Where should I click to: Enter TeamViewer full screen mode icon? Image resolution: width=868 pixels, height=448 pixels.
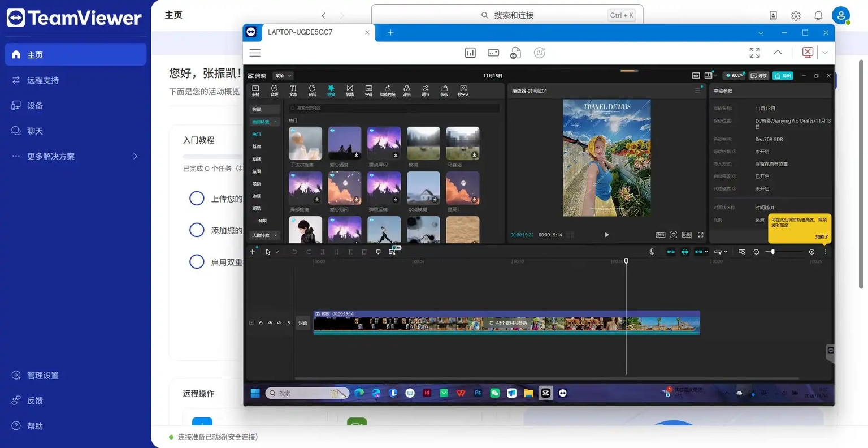click(754, 53)
